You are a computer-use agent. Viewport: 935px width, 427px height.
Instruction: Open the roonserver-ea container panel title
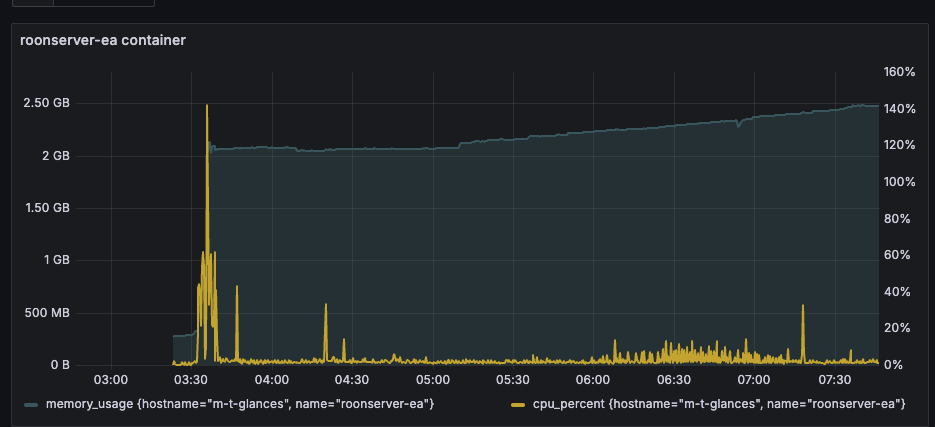pyautogui.click(x=103, y=41)
